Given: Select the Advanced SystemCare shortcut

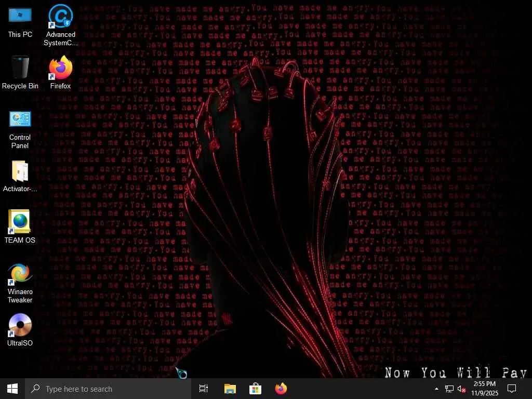Looking at the screenshot, I should [61, 25].
